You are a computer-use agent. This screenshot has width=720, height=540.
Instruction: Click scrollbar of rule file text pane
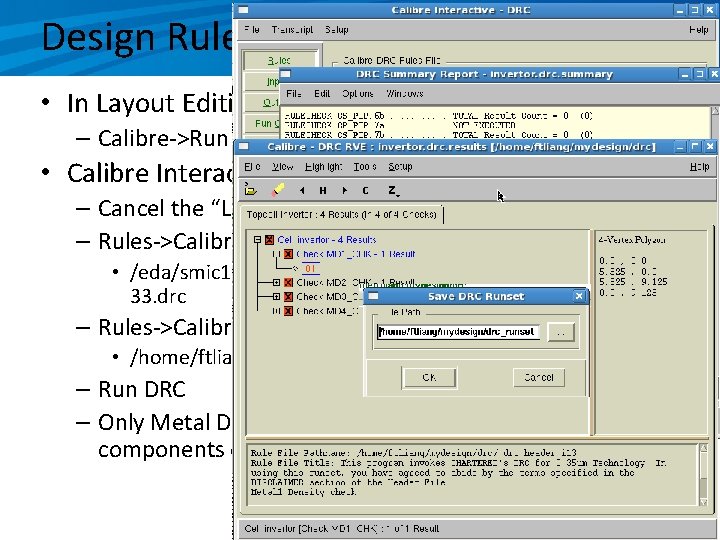click(703, 474)
